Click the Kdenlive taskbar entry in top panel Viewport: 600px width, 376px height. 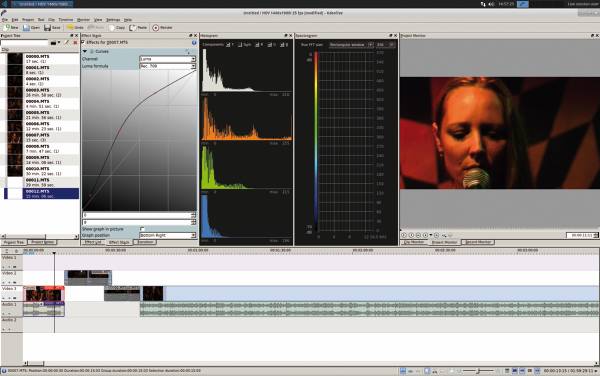pyautogui.click(x=42, y=4)
